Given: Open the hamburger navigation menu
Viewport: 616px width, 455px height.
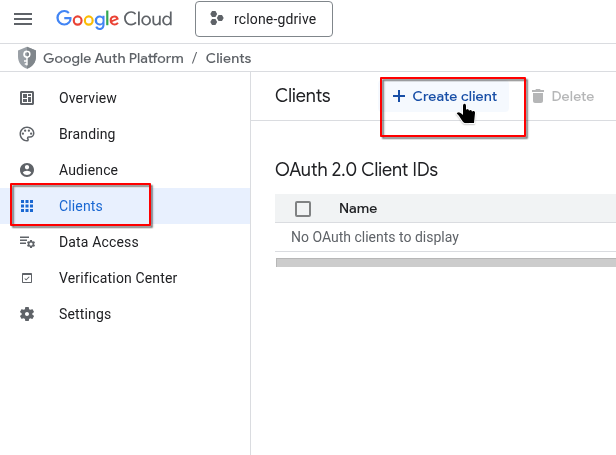Looking at the screenshot, I should coord(23,19).
